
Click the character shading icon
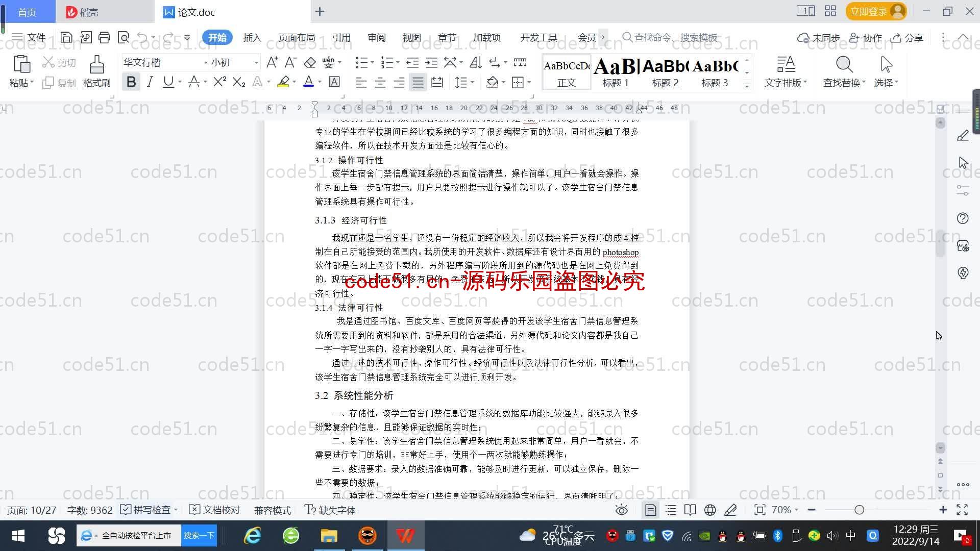point(335,82)
